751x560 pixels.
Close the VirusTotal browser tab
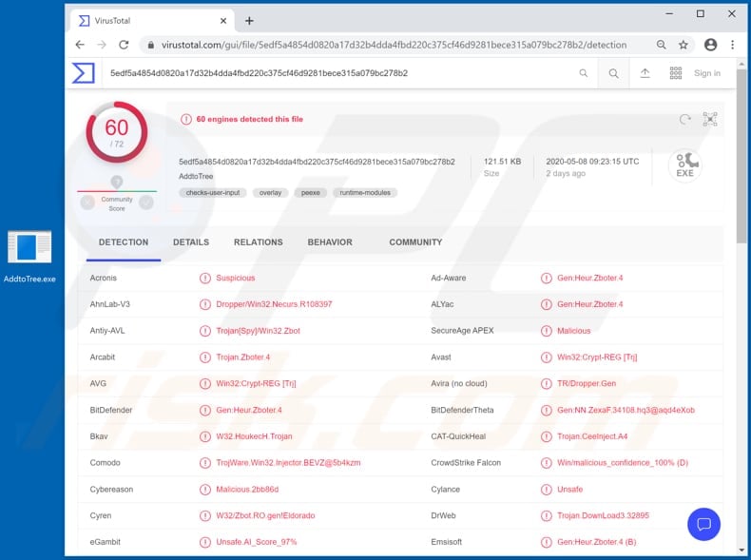tap(223, 21)
